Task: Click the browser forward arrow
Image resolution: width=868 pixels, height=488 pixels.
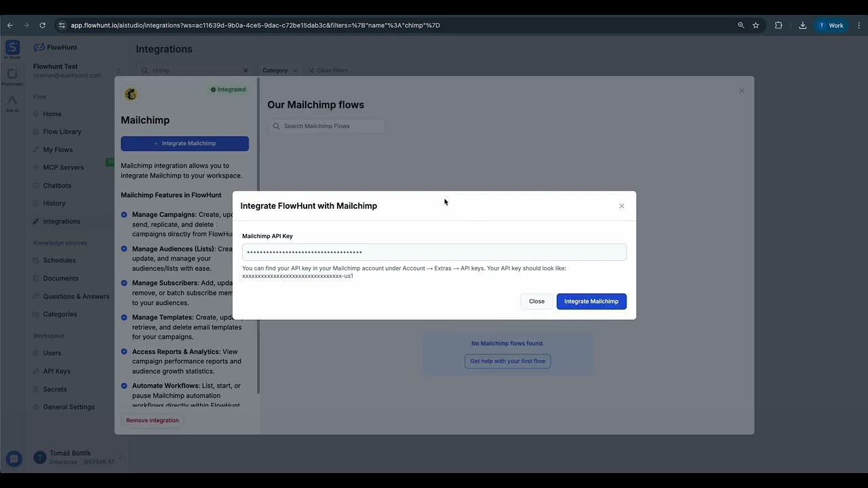Action: (x=26, y=25)
